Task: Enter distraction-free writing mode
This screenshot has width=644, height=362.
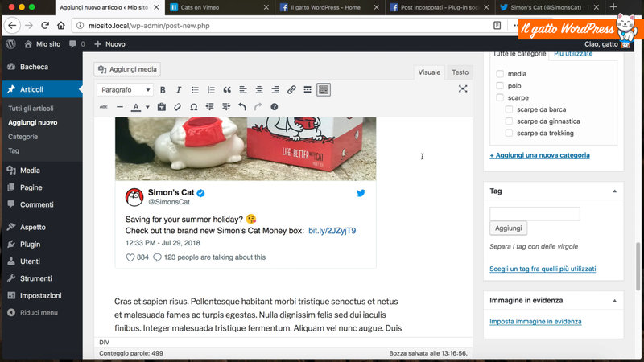Action: 463,89
